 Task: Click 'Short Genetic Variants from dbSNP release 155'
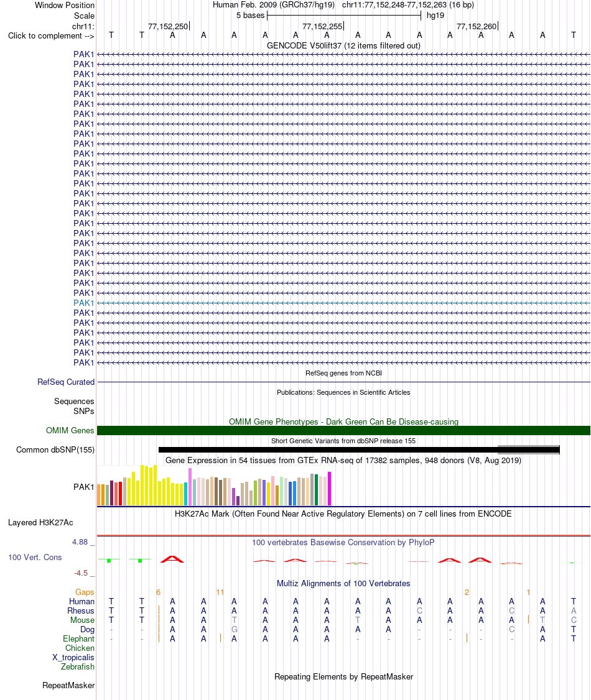pyautogui.click(x=343, y=441)
